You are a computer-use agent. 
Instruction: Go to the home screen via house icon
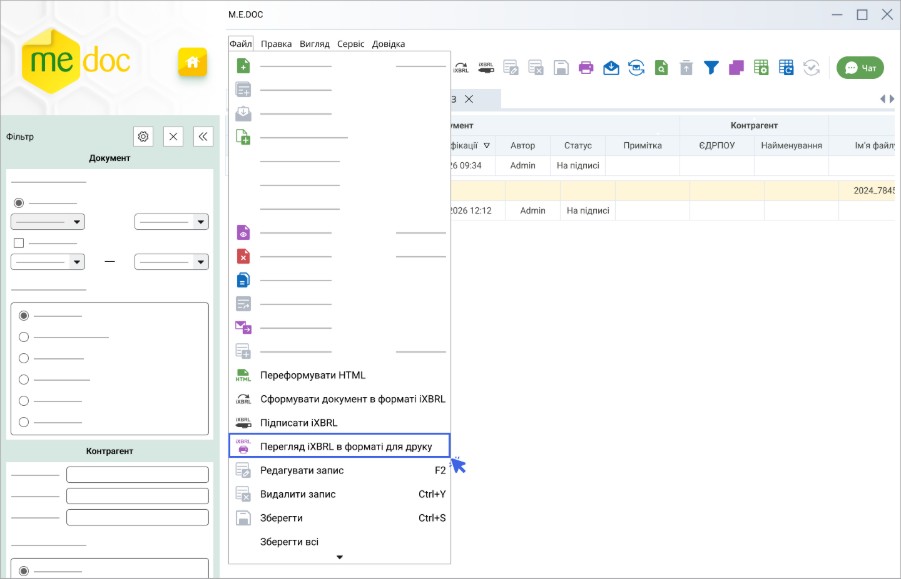tap(192, 62)
